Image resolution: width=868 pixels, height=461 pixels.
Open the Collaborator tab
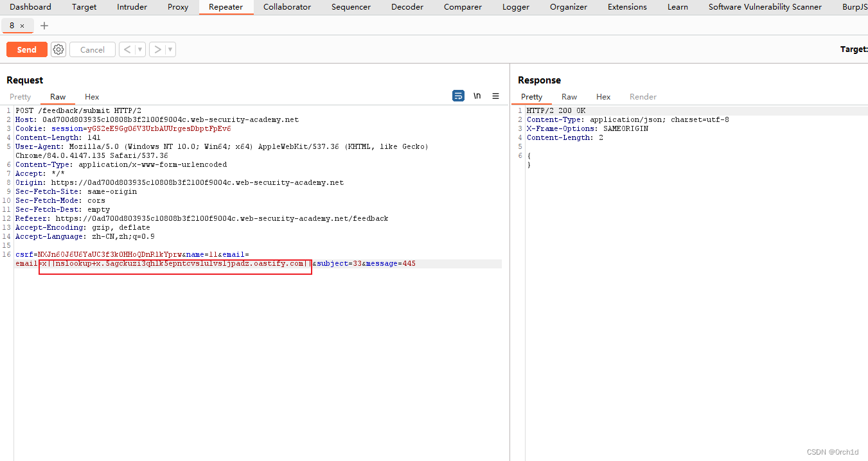coord(287,7)
